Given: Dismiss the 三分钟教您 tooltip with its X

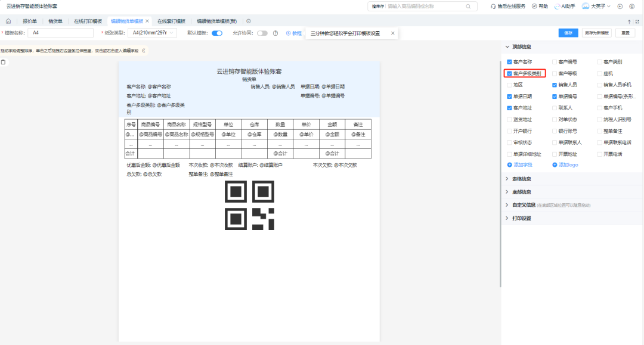Looking at the screenshot, I should [x=392, y=33].
